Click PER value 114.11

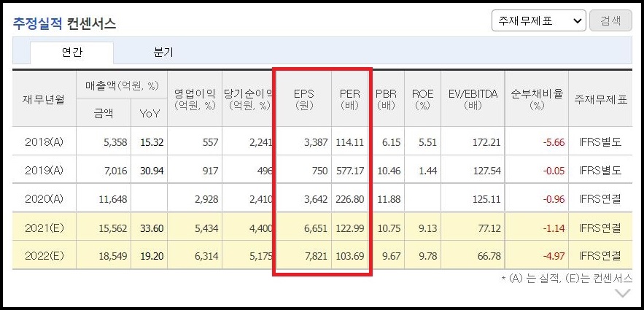(350, 142)
